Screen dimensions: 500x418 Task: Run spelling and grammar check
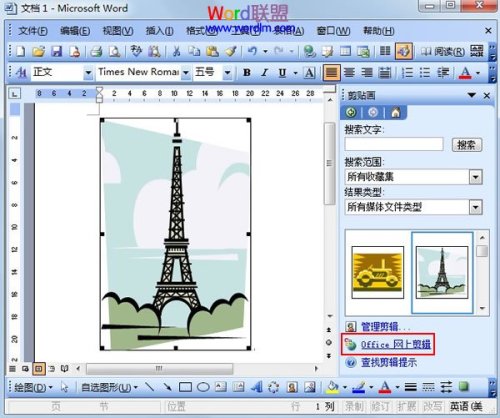click(136, 52)
